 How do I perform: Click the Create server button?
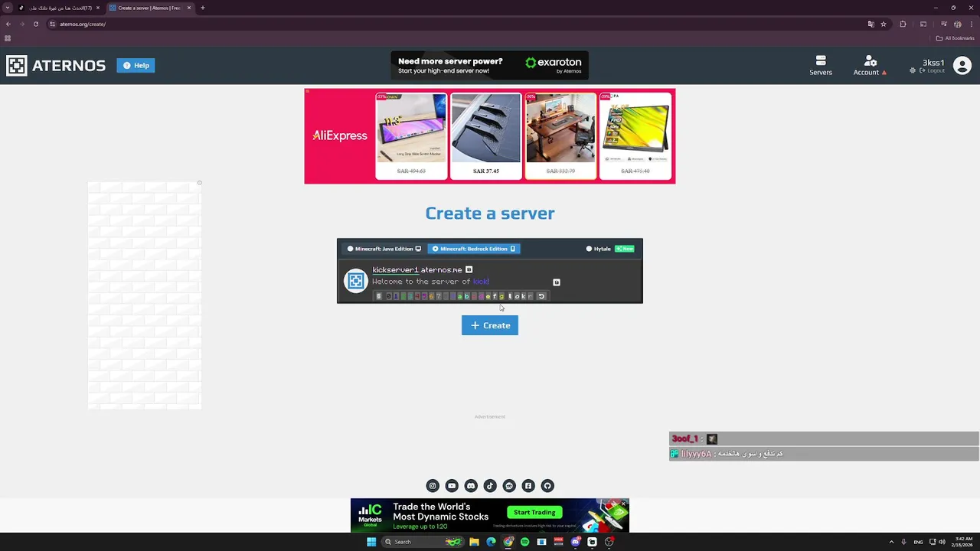(490, 325)
